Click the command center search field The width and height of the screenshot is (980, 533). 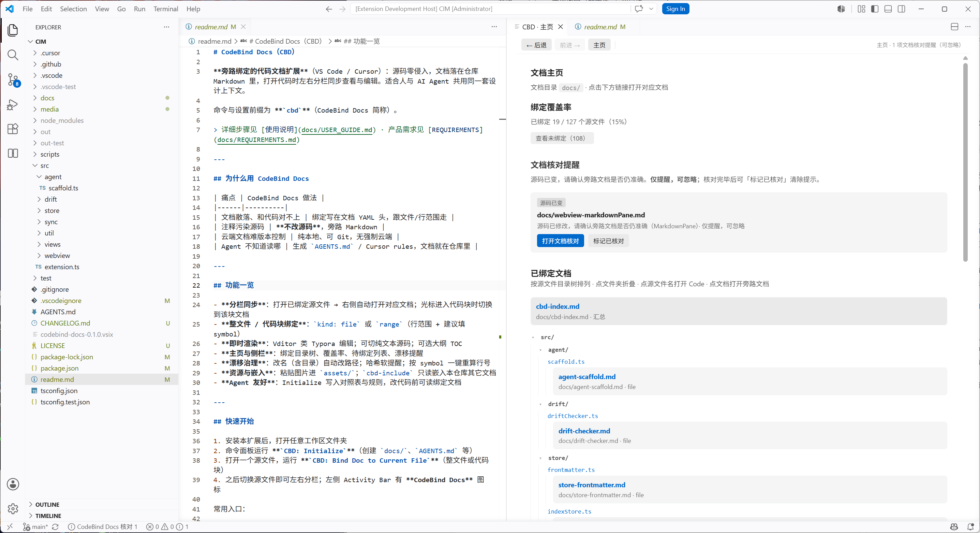[491, 9]
